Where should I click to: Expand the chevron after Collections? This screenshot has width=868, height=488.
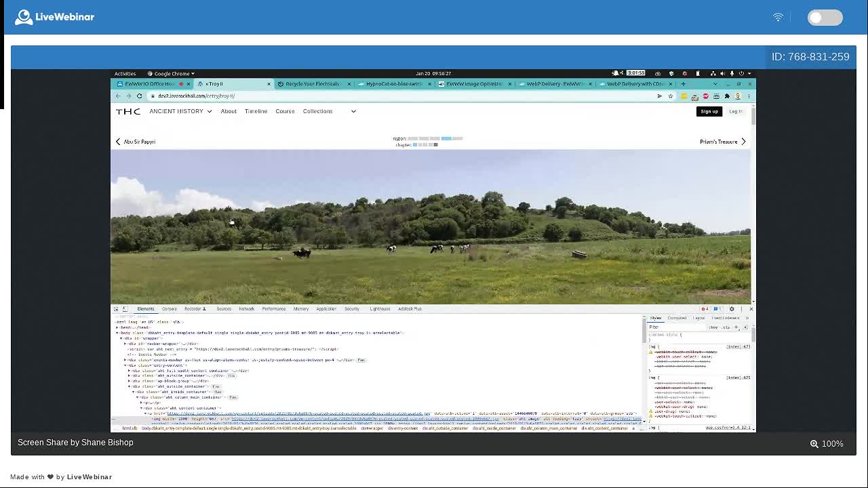click(353, 111)
